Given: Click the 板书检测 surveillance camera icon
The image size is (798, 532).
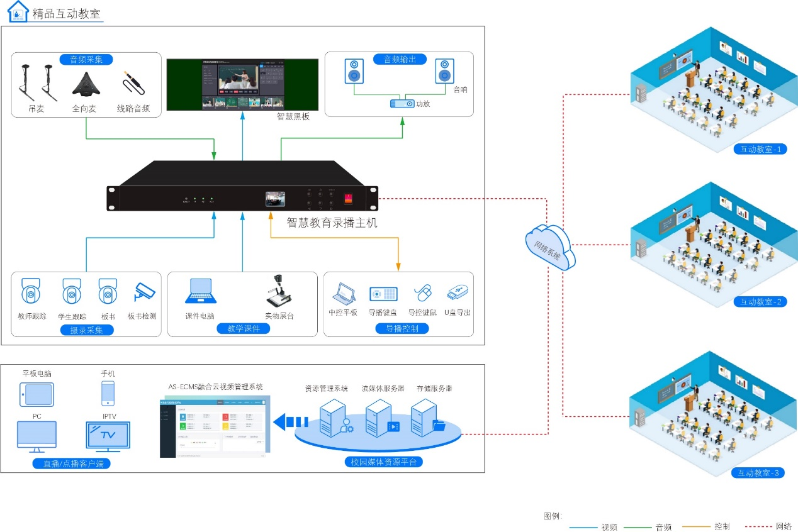Looking at the screenshot, I should tap(143, 292).
